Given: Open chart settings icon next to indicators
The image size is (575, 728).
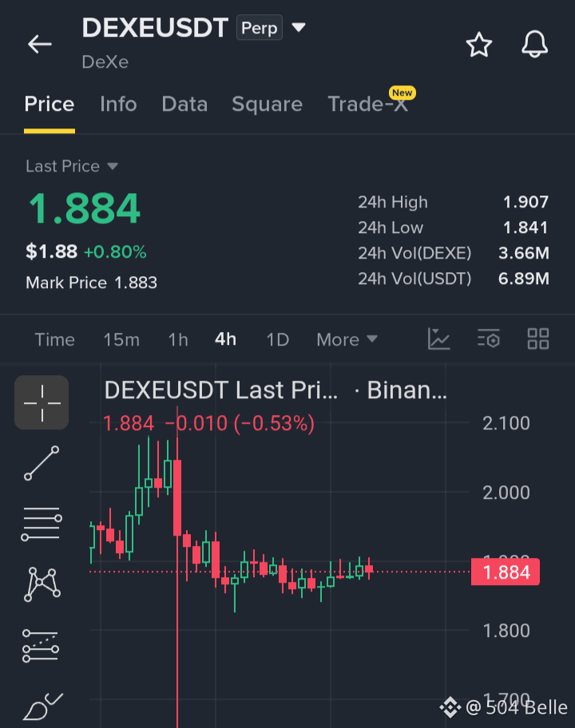Looking at the screenshot, I should [488, 339].
